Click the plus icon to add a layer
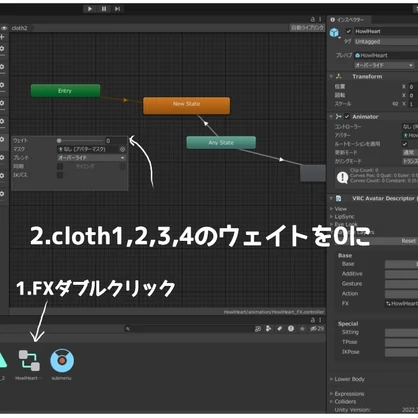Screen dimensions: 418x418 [2, 37]
